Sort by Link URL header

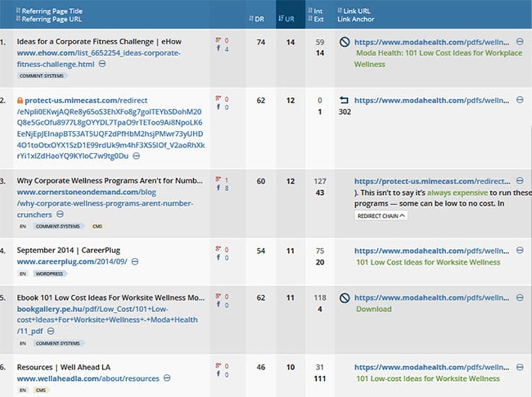tap(354, 11)
